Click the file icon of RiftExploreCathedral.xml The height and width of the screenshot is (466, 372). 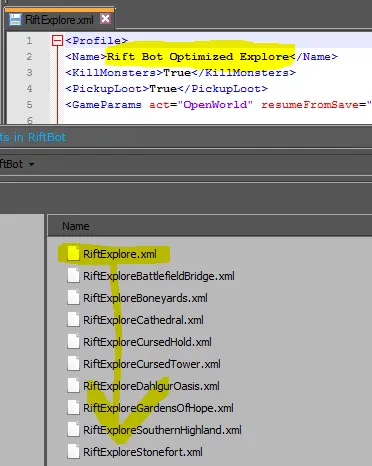coord(73,320)
